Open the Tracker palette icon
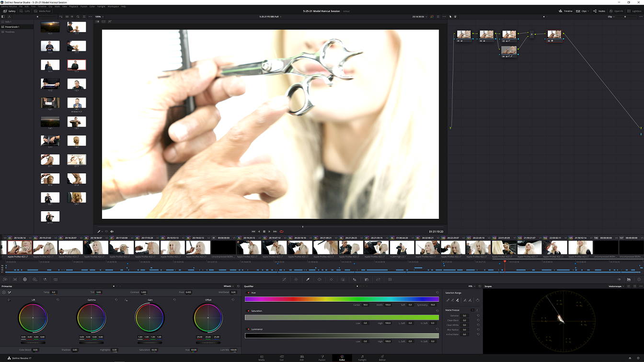This screenshot has width=644, height=362. (x=331, y=279)
